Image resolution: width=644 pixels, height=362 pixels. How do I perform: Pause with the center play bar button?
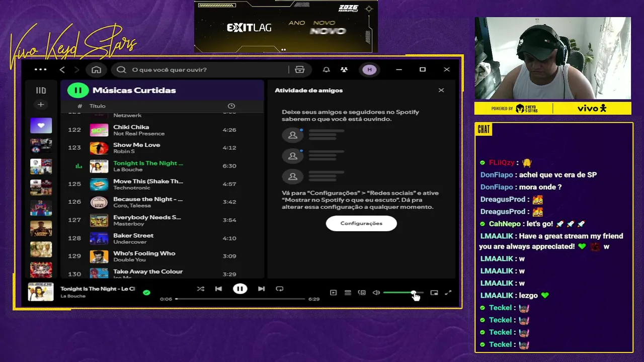pyautogui.click(x=240, y=289)
